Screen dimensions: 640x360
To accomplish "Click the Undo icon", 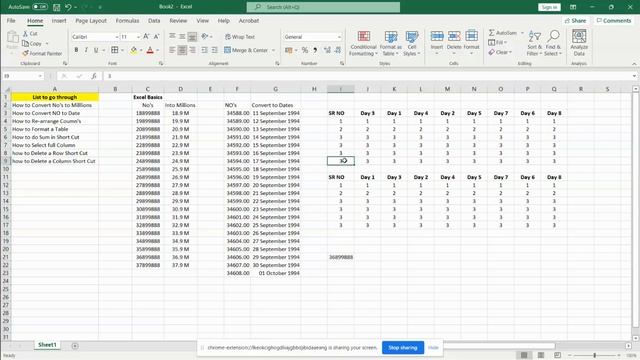I will [68, 7].
